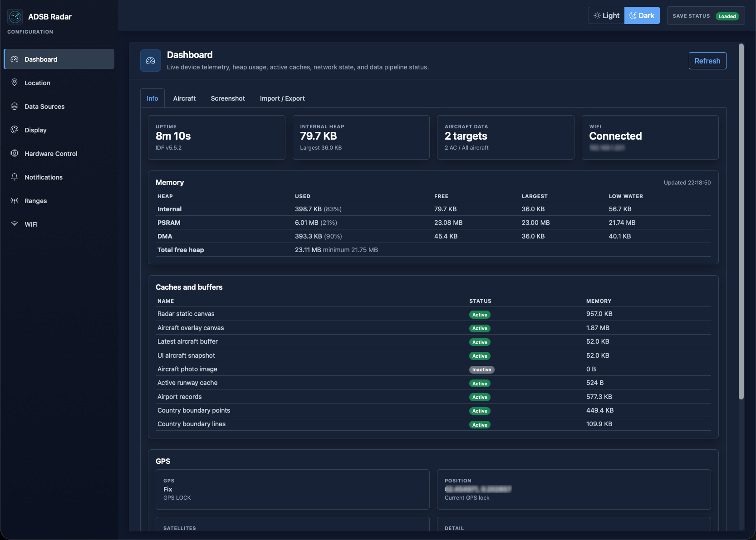
Task: Go to the Notifications page
Action: (59, 177)
